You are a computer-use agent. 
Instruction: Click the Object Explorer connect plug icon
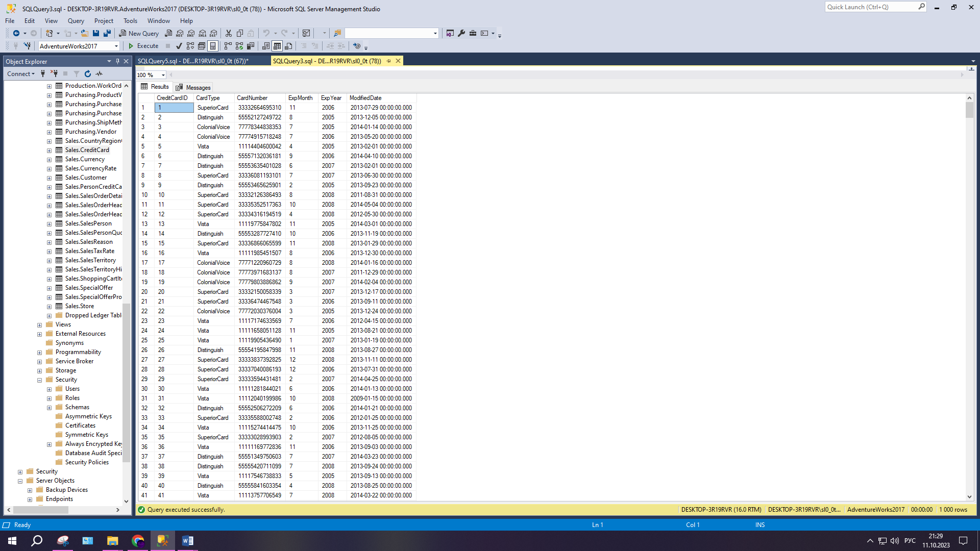tap(43, 74)
